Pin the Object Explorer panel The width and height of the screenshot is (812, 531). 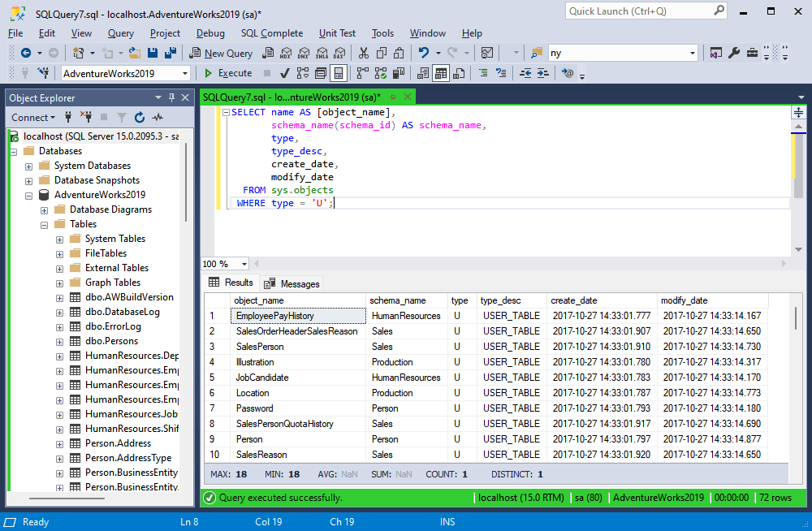(x=171, y=98)
